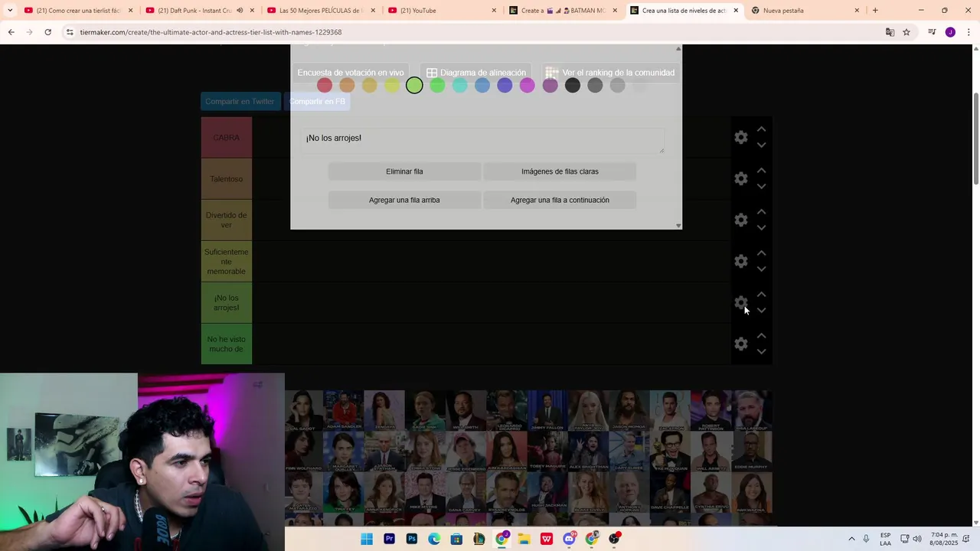Viewport: 980px width, 551px height.
Task: Open Discord from the taskbar
Action: pyautogui.click(x=569, y=539)
